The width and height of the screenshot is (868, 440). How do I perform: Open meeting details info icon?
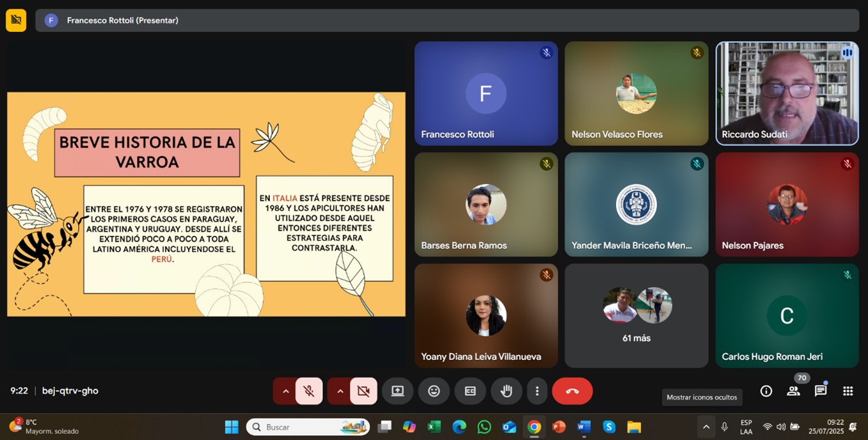point(766,391)
